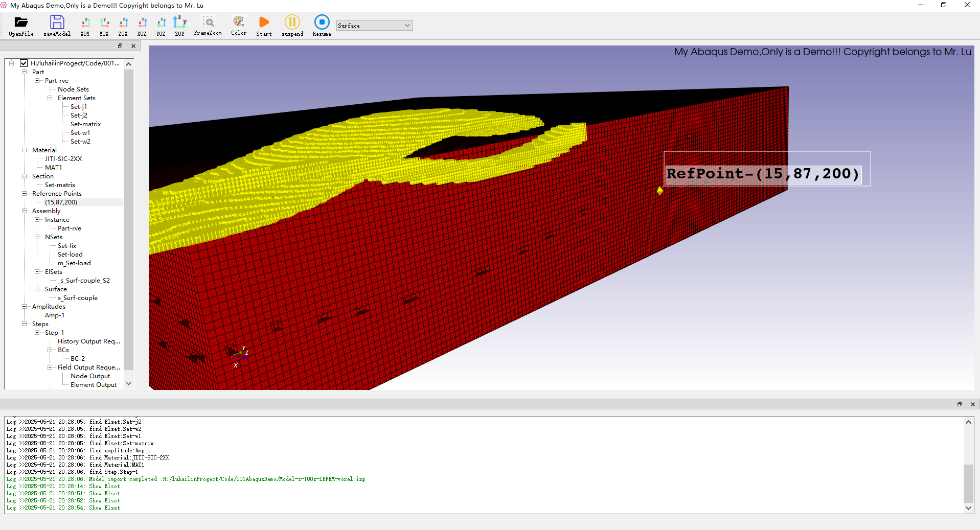Select element set Set-w2
Screen dimensions: 980x530
pyautogui.click(x=80, y=142)
